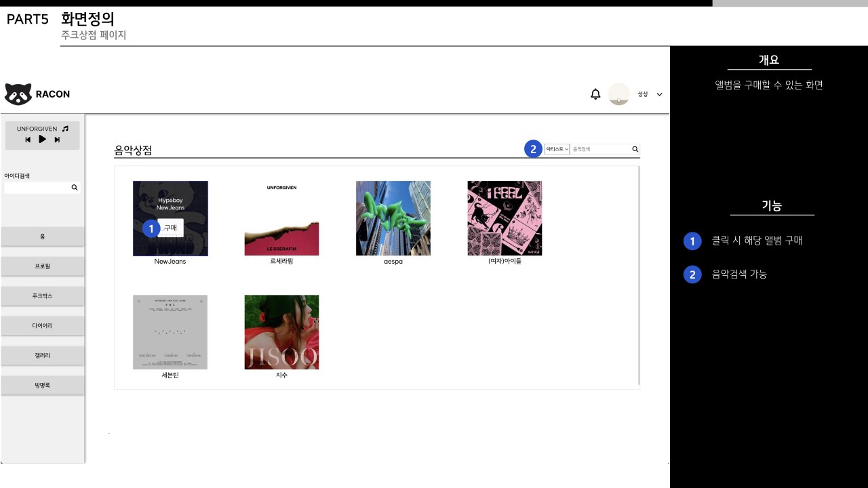The height and width of the screenshot is (488, 868).
Task: Expand the user account dropdown chevron
Action: pos(659,94)
